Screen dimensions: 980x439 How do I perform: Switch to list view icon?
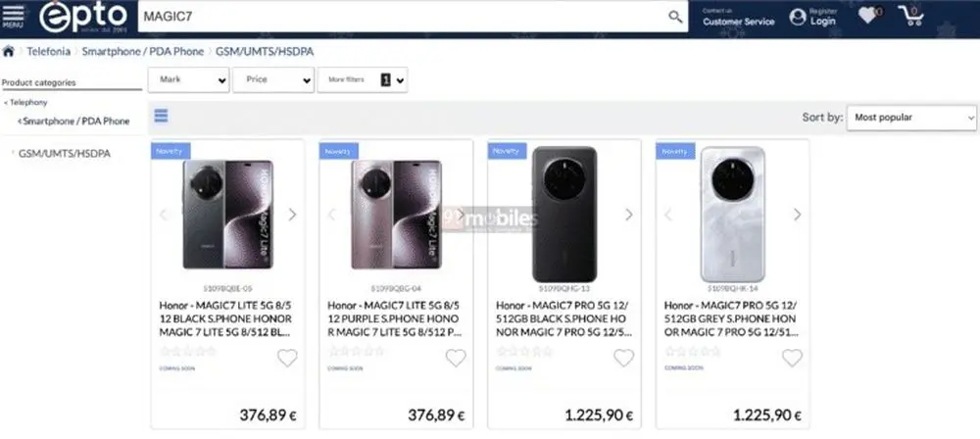tap(162, 116)
